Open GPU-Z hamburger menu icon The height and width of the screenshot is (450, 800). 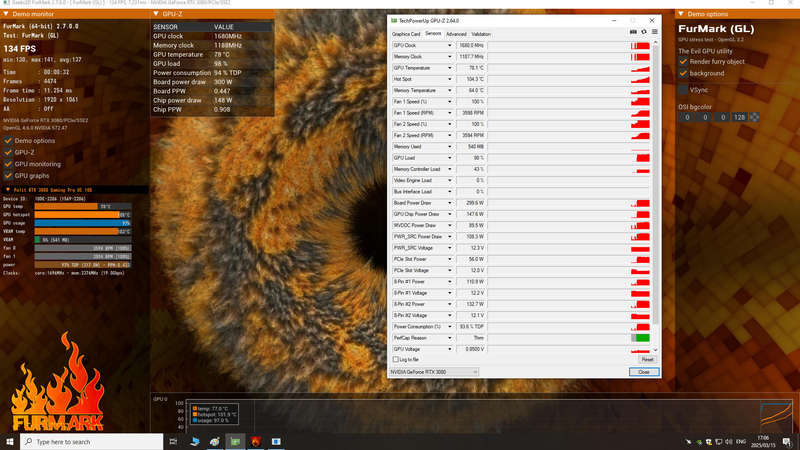[x=655, y=32]
